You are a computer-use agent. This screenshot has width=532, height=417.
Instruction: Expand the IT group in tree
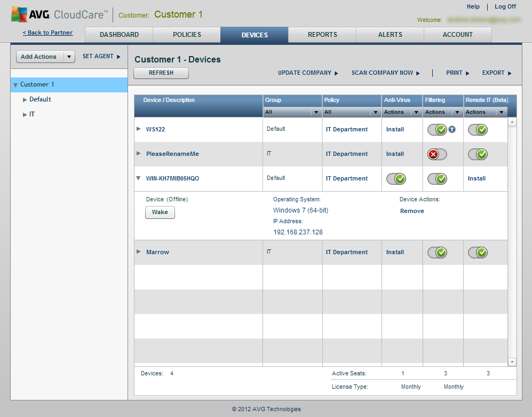click(x=25, y=115)
